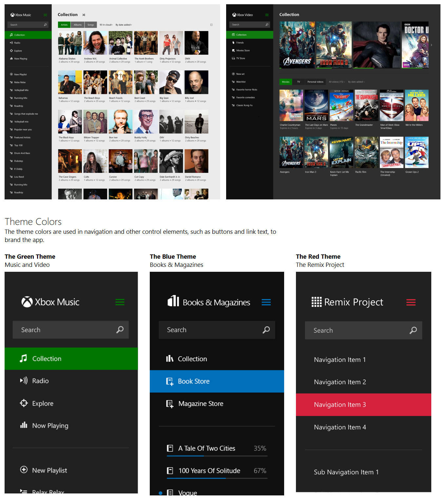Image resolution: width=448 pixels, height=500 pixels.
Task: Click the Search field in Remix Project panel
Action: coord(363,330)
